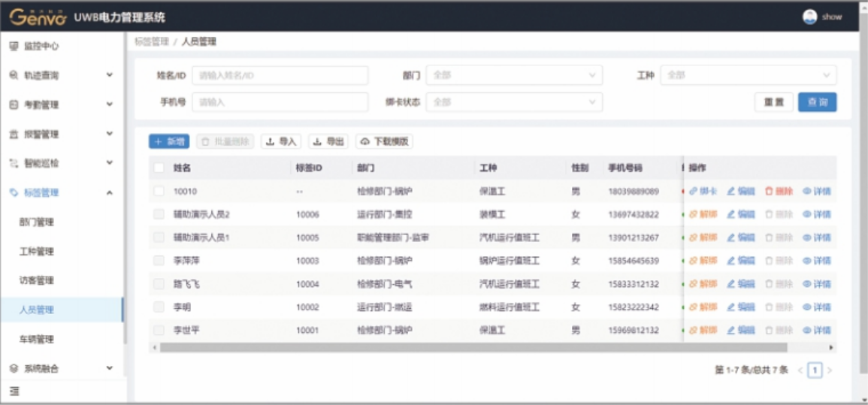
Task: Click the Genvo logo in header
Action: 38,17
